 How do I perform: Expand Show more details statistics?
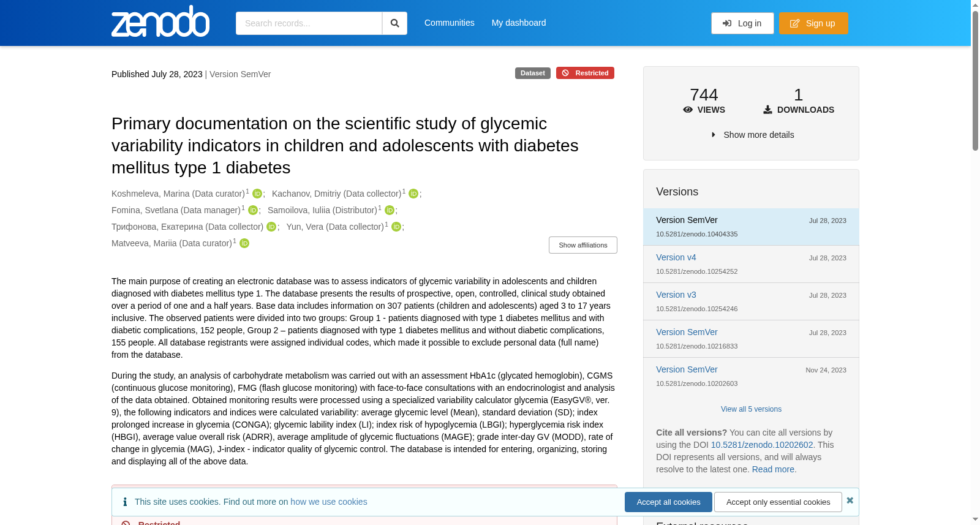pyautogui.click(x=753, y=135)
